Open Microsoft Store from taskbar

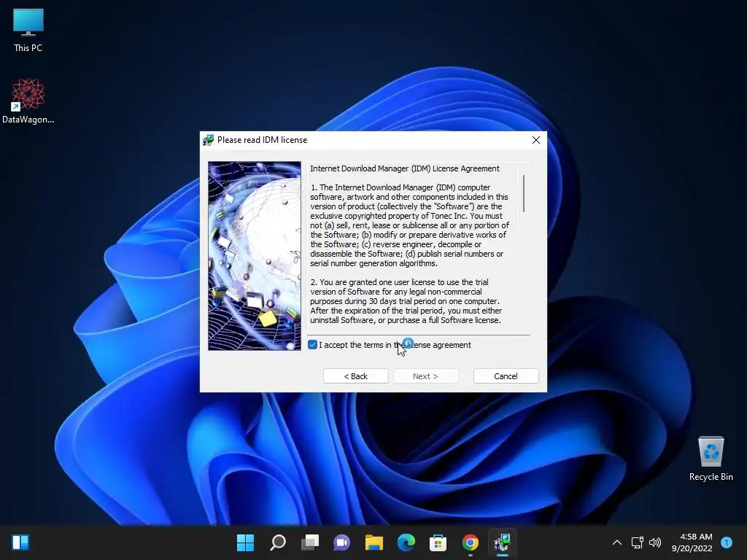click(x=438, y=542)
